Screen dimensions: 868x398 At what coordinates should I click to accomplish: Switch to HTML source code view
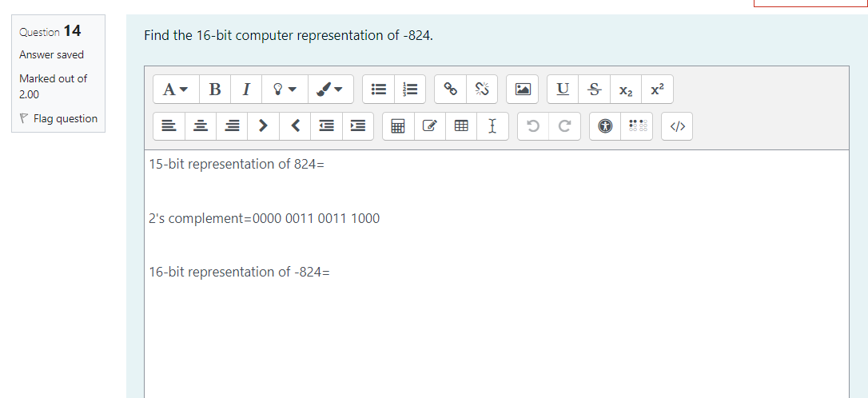[x=677, y=126]
